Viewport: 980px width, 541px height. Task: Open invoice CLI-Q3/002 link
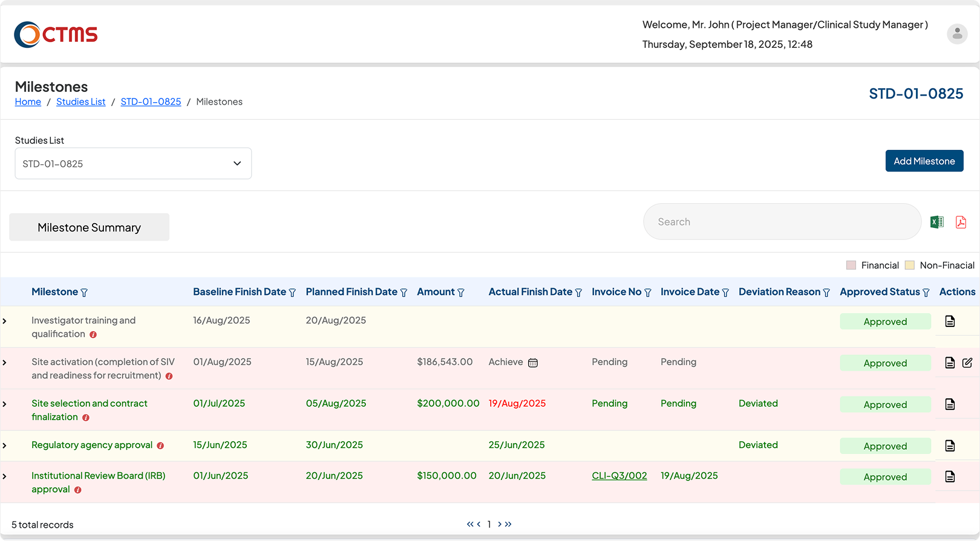click(619, 476)
